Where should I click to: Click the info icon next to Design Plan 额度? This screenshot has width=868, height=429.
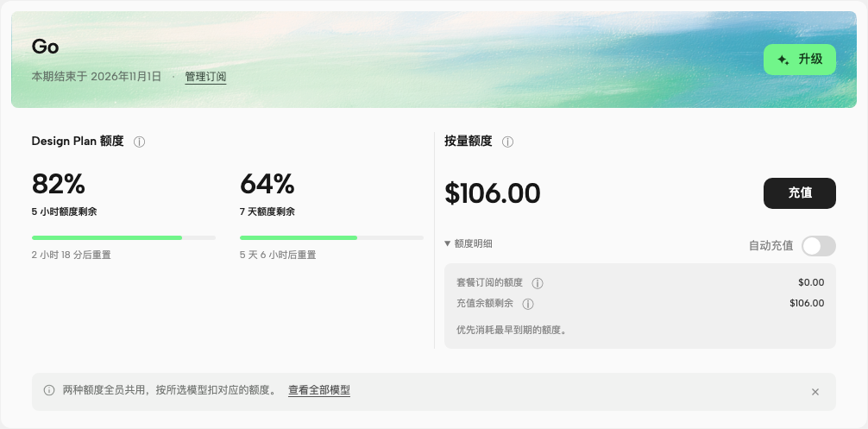140,142
